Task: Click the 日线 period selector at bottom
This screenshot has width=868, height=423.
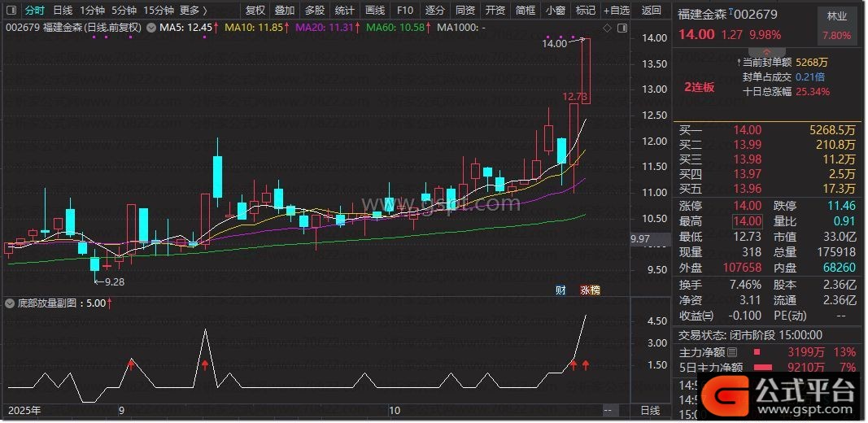Action: coord(650,410)
